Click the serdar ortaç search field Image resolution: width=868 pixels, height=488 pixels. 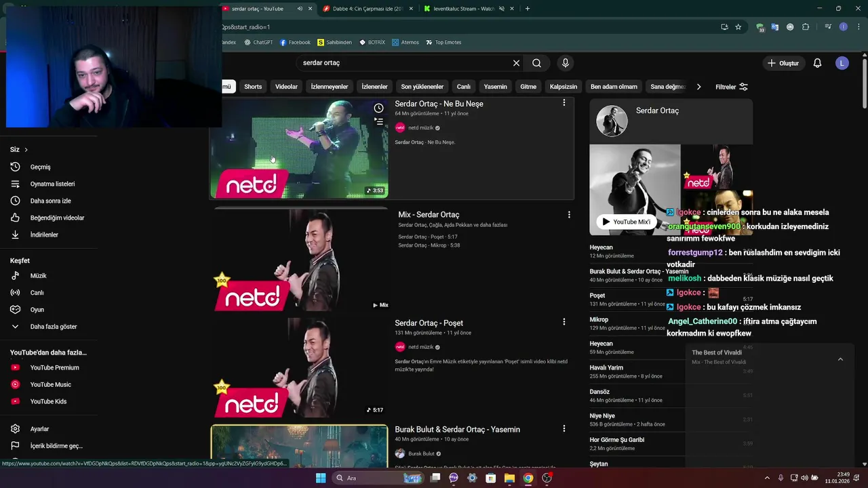tap(403, 63)
